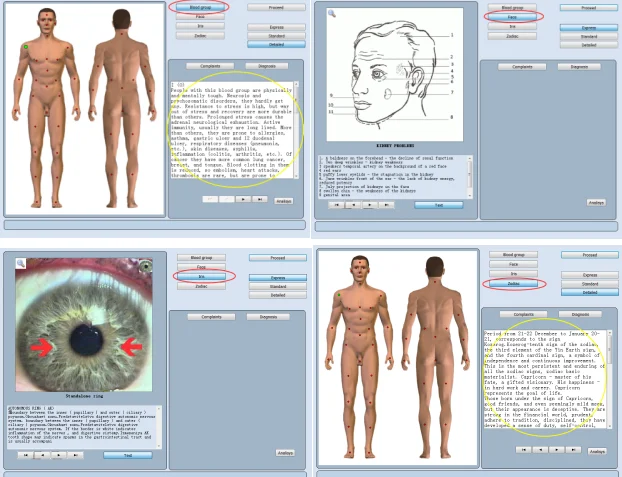Open the circled Iris tab

[x=201, y=277]
